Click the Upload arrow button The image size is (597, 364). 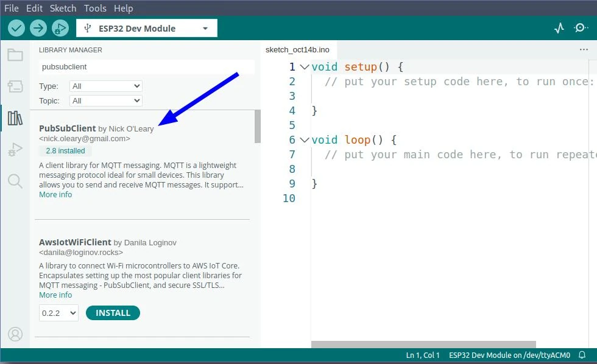pos(38,28)
